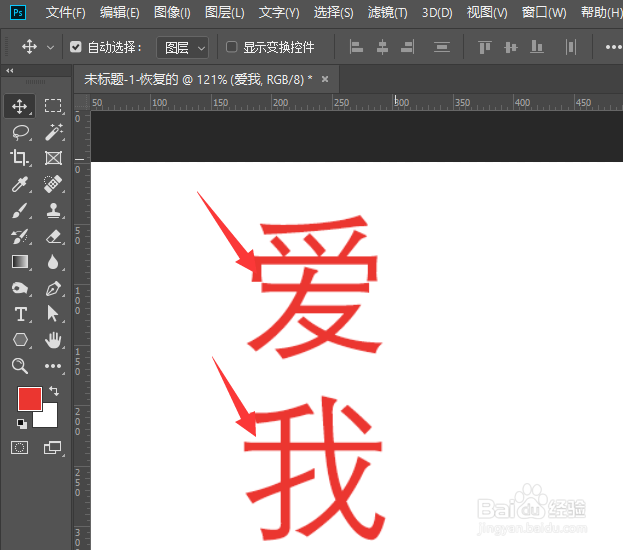
Task: Select the Gradient tool
Action: (20, 262)
